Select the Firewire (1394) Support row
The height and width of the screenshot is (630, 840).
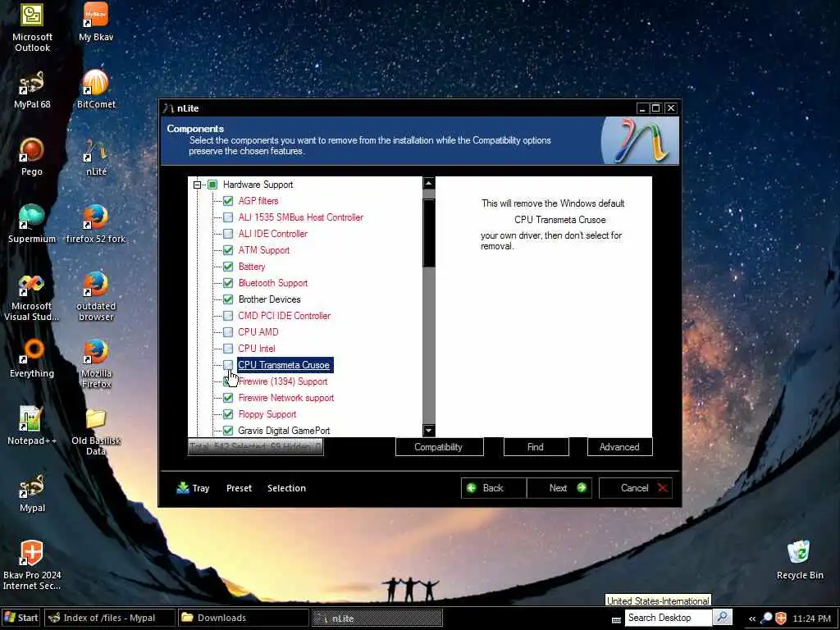pos(283,381)
